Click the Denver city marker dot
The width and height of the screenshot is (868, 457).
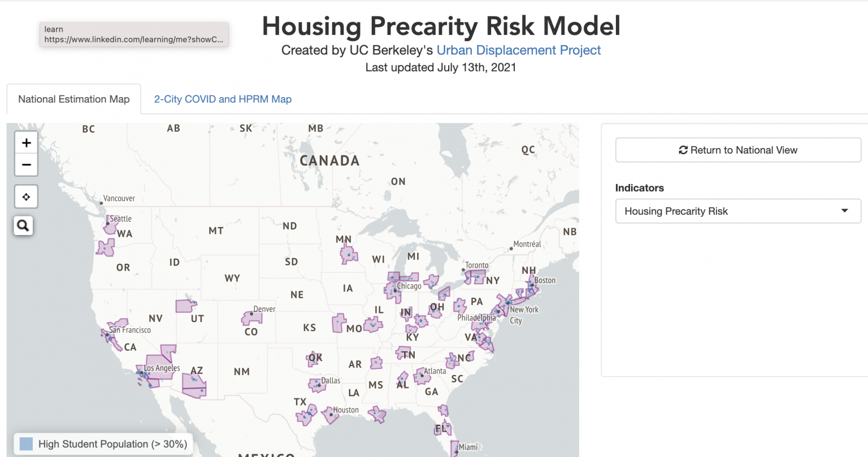point(253,314)
